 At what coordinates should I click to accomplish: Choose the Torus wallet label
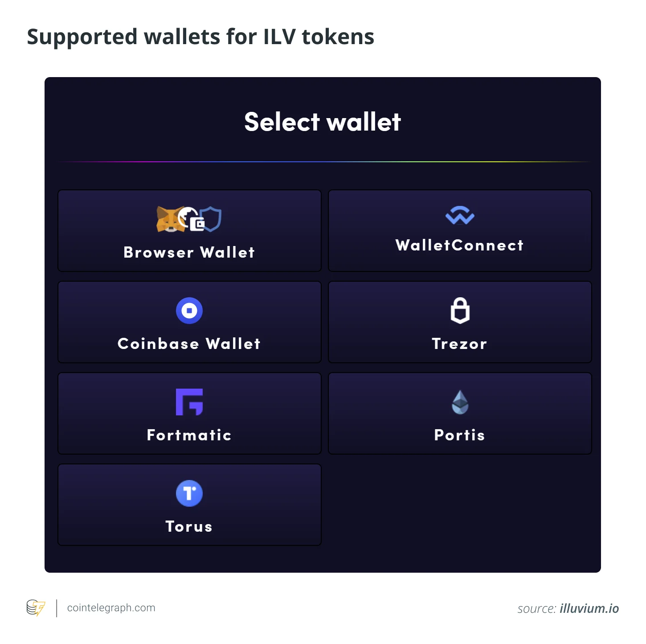[x=189, y=526]
